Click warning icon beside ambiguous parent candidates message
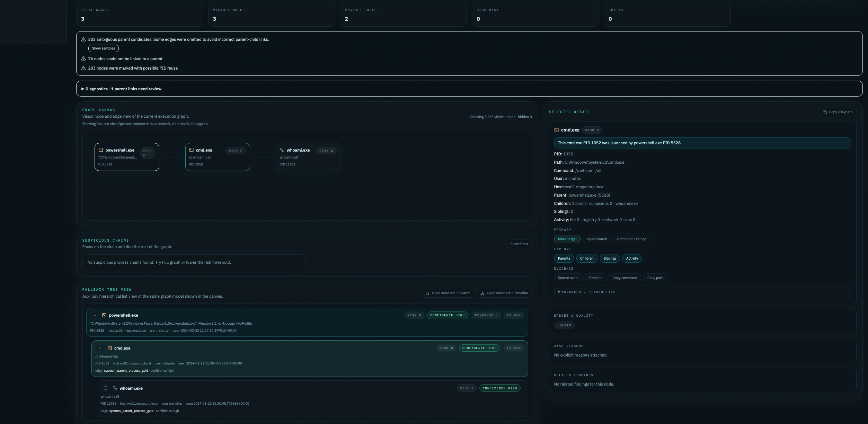The image size is (868, 424). (83, 39)
